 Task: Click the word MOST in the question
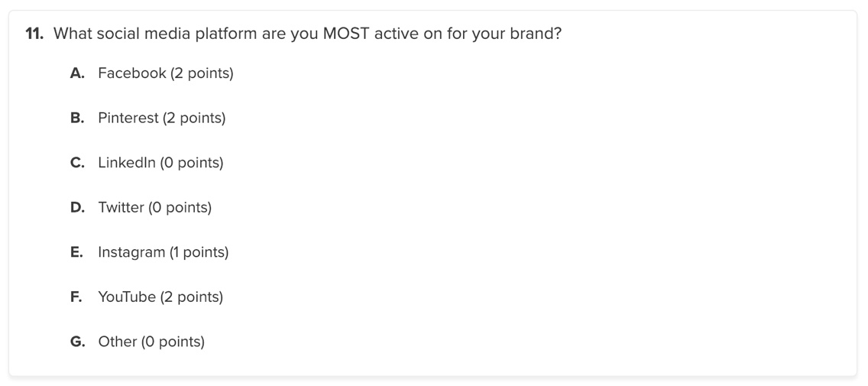point(345,34)
